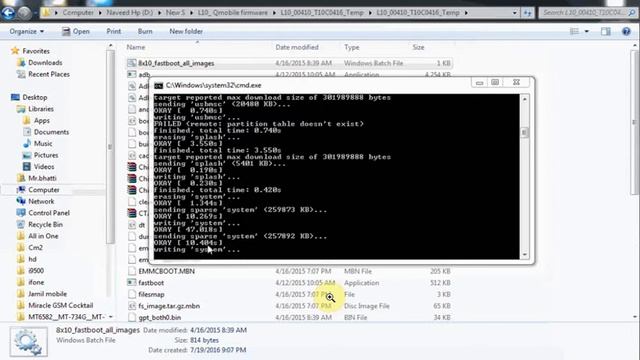Open Recent Places in the sidebar
640x360 pixels.
pyautogui.click(x=49, y=74)
